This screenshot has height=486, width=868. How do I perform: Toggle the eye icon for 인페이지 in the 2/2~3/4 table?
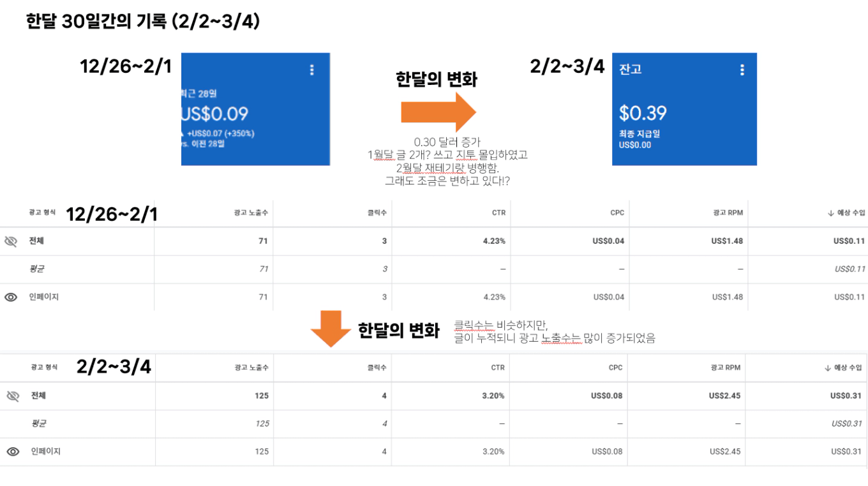pyautogui.click(x=13, y=452)
